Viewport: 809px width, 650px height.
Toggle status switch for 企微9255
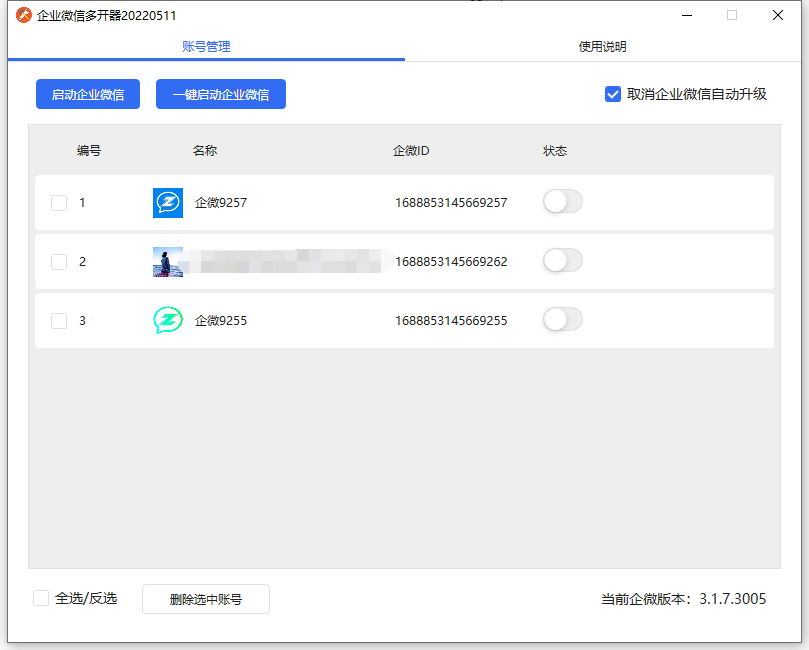click(563, 319)
